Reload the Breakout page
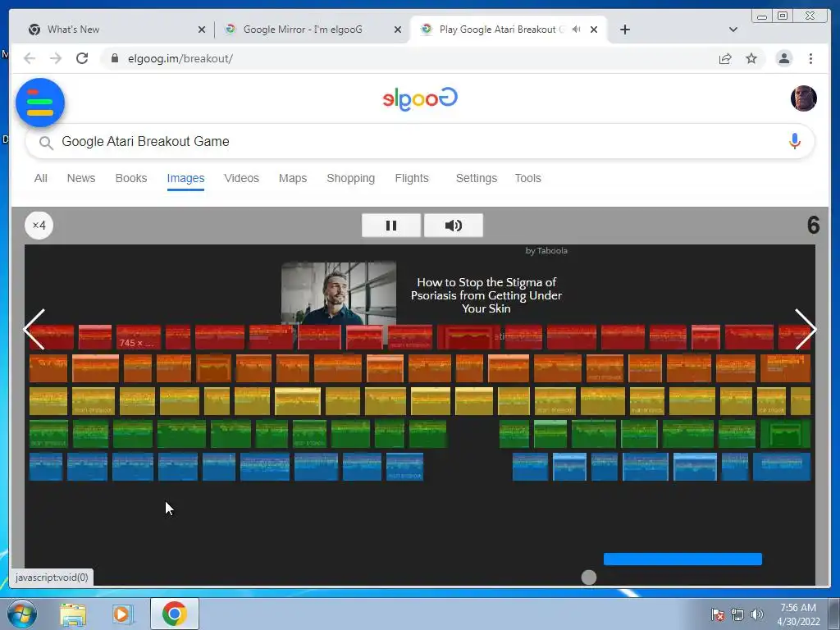 click(82, 58)
